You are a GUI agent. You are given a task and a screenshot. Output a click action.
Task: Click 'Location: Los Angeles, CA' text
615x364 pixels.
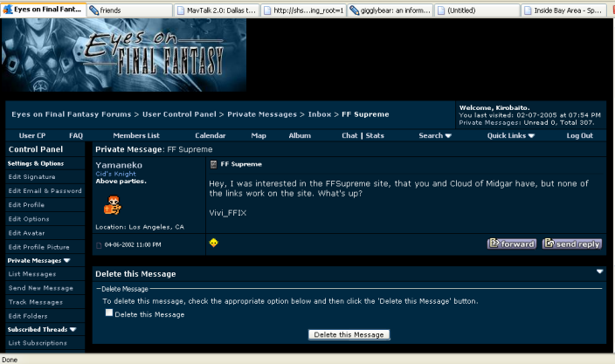[140, 227]
